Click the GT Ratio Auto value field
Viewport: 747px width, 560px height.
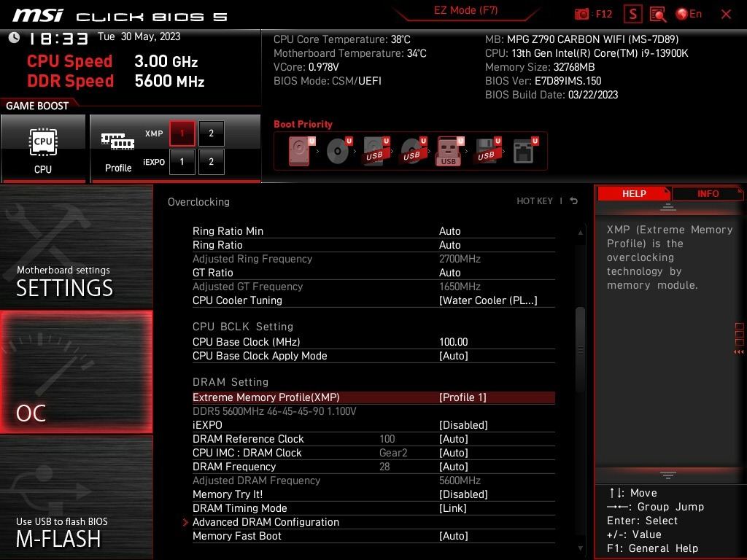tap(449, 273)
